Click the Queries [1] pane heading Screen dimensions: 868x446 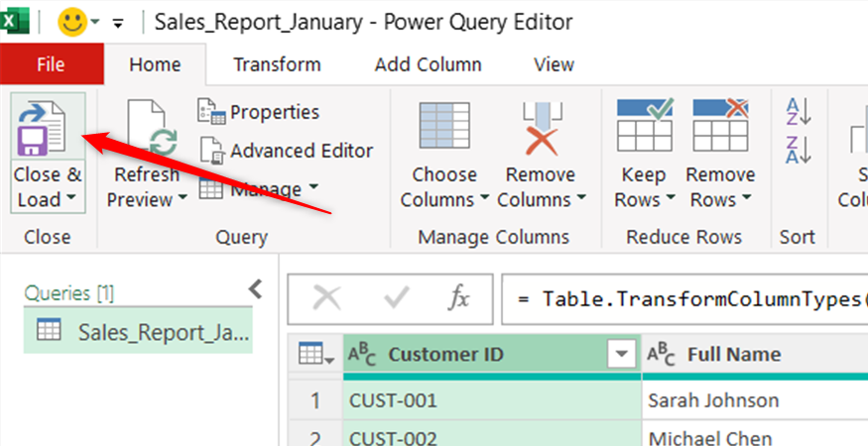pos(69,293)
